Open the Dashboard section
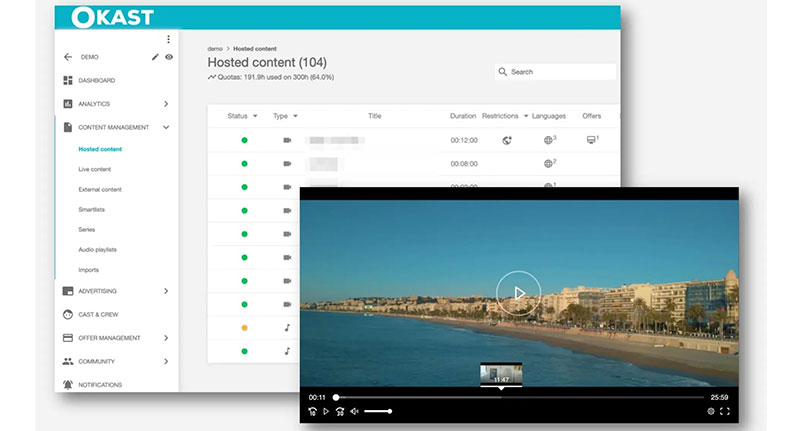Screen dimensions: 800x431 (96, 81)
